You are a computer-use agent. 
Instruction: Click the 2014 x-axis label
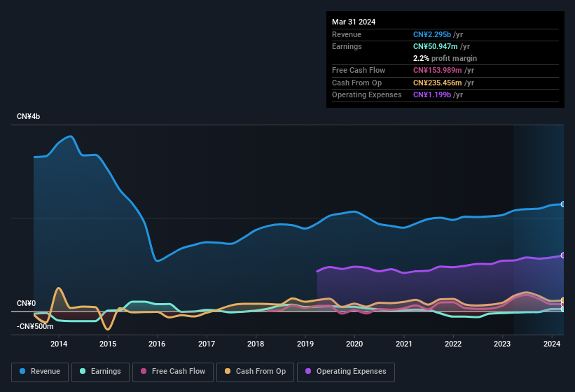pyautogui.click(x=59, y=344)
